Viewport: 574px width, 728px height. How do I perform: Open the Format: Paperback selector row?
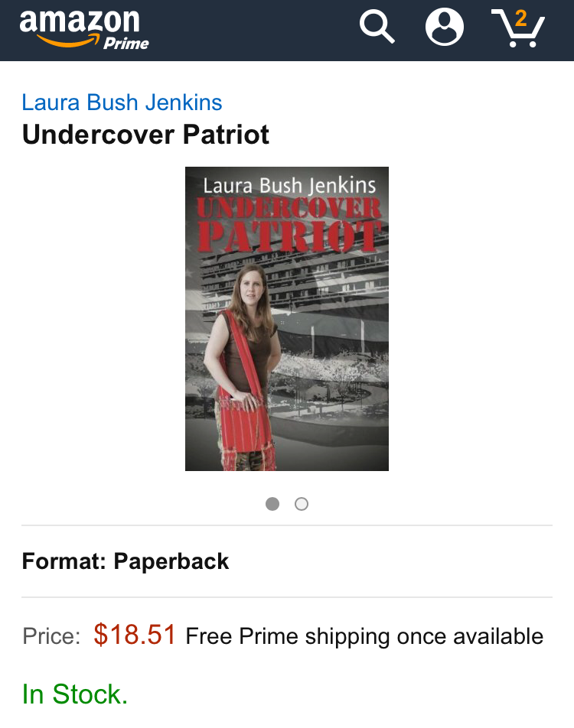click(287, 561)
